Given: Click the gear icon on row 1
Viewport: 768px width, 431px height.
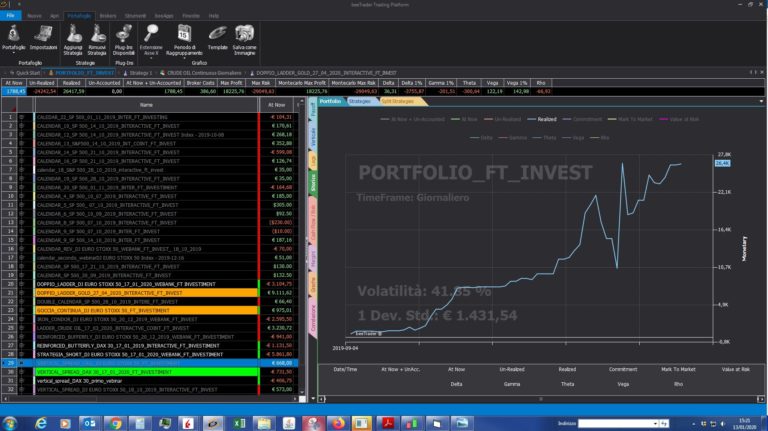Looking at the screenshot, I should click(22, 117).
